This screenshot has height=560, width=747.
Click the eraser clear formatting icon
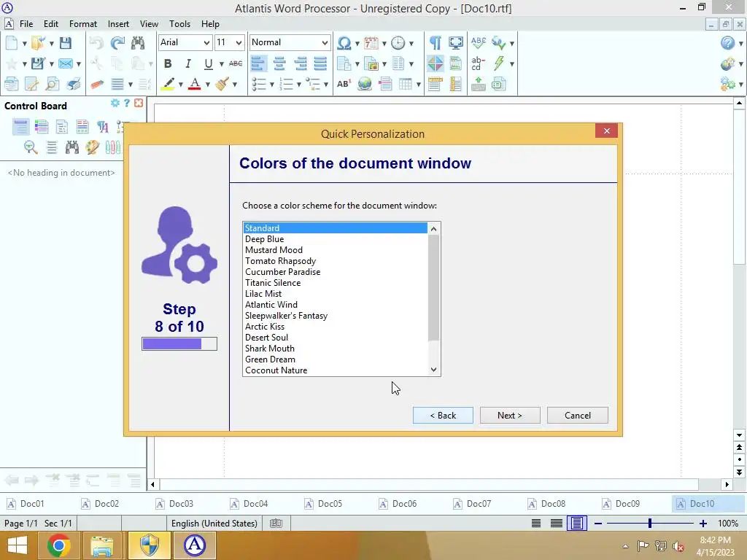point(96,85)
